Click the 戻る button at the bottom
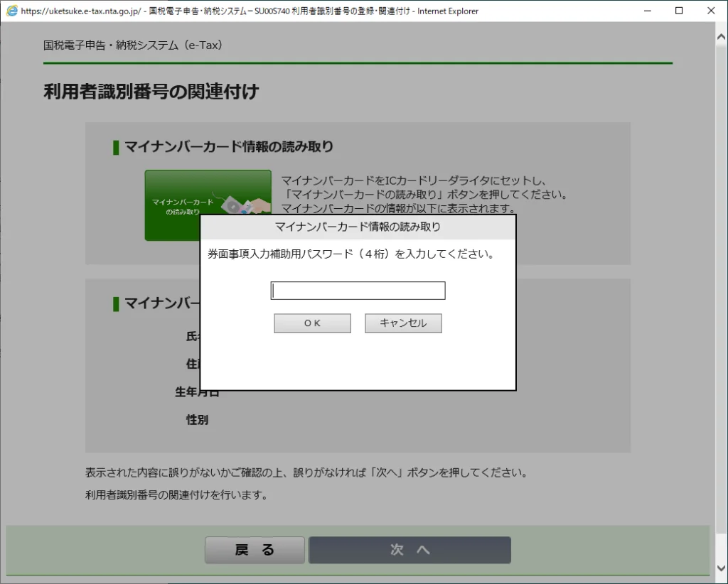The height and width of the screenshot is (584, 728). (x=255, y=550)
